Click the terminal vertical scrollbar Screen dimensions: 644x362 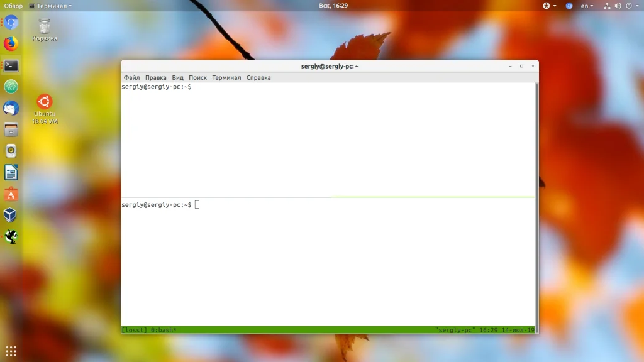coord(536,207)
